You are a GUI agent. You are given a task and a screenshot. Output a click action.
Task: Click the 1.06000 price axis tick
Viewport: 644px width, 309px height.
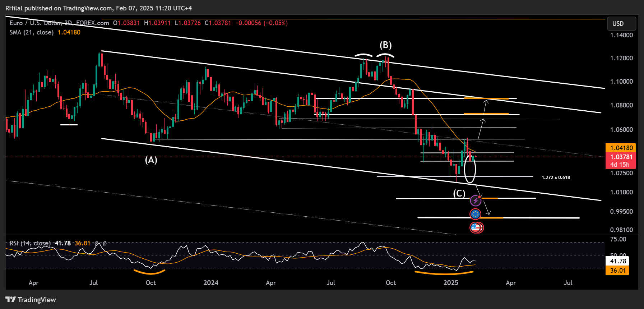coord(621,130)
